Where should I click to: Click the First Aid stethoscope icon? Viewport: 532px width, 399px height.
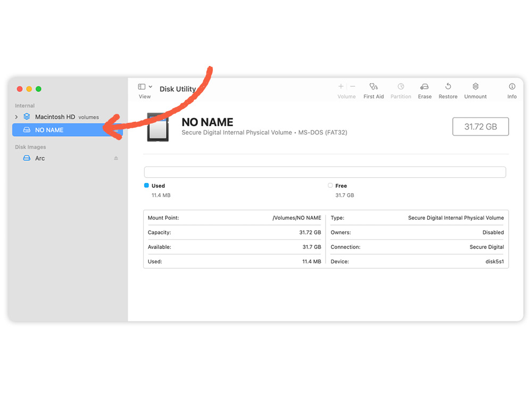coord(373,87)
